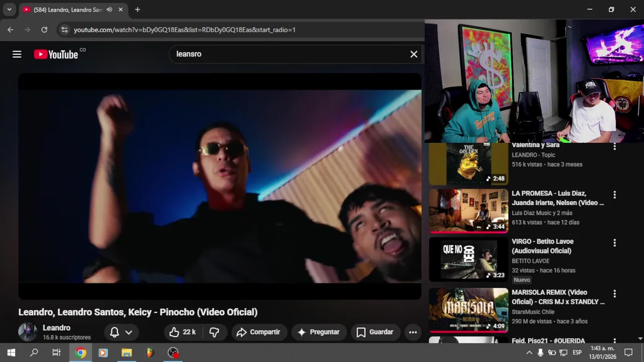Open LA PROMESA - Luis Diaz title
Viewport: 644px width, 362px height.
[x=558, y=198]
